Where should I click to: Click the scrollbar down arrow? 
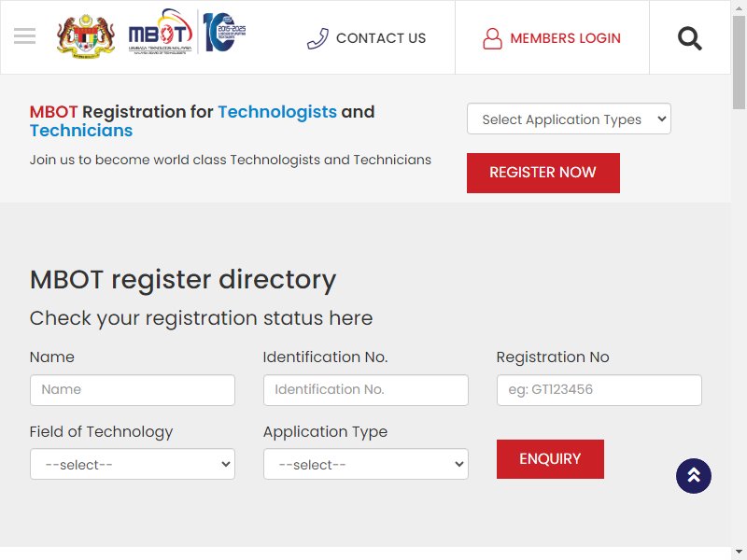(x=739, y=554)
